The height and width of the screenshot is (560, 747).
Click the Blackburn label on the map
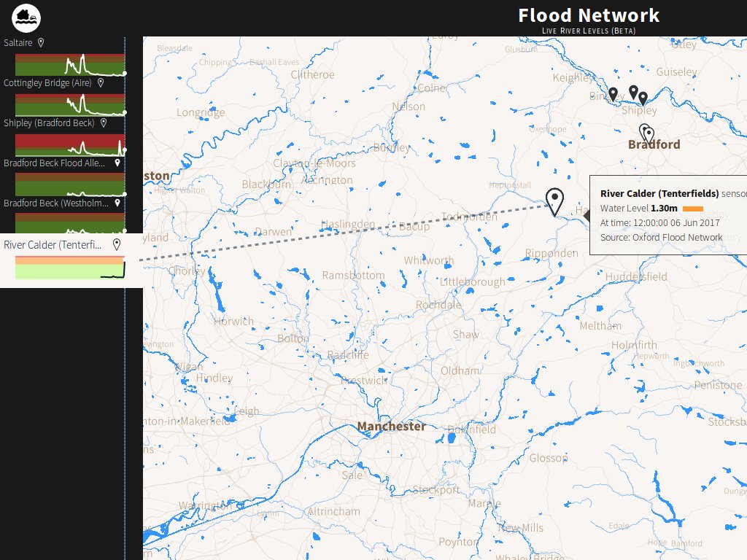(x=266, y=184)
